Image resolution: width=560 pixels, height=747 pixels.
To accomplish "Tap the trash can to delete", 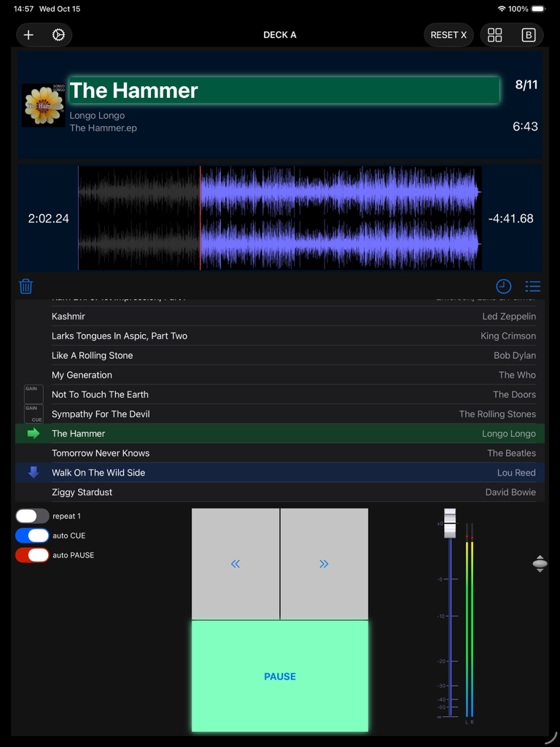I will [x=26, y=286].
